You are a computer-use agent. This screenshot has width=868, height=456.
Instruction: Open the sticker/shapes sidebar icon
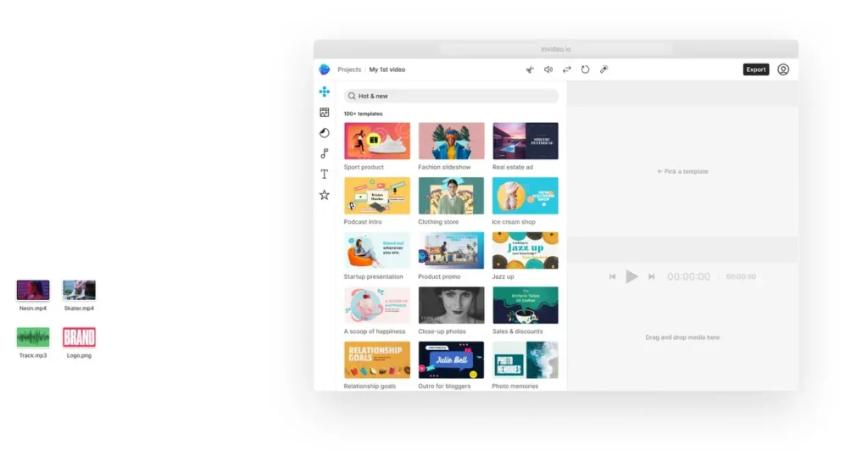pyautogui.click(x=325, y=133)
